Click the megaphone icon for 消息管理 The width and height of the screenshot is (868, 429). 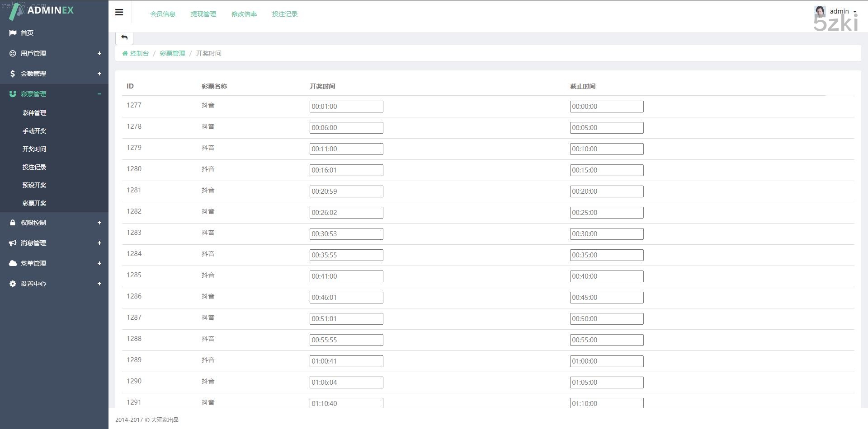pyautogui.click(x=13, y=243)
